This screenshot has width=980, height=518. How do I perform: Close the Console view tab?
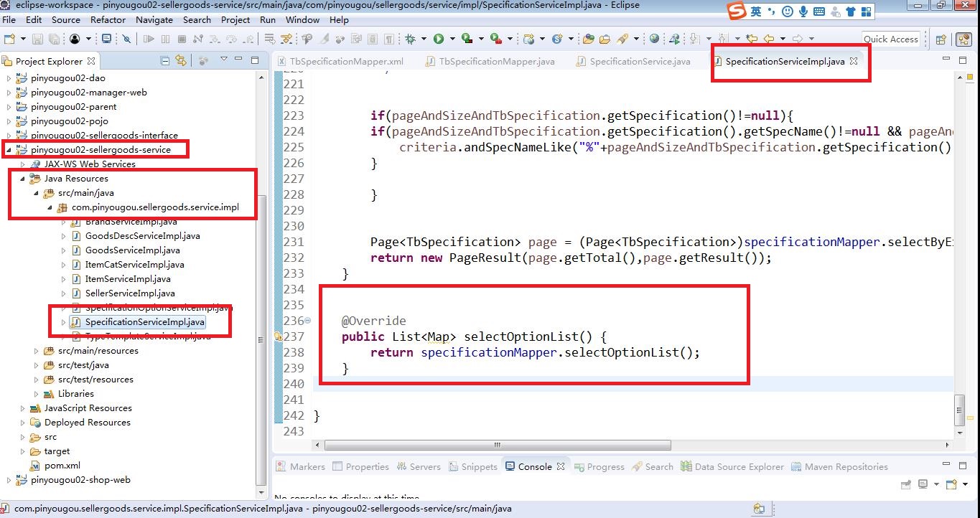561,466
